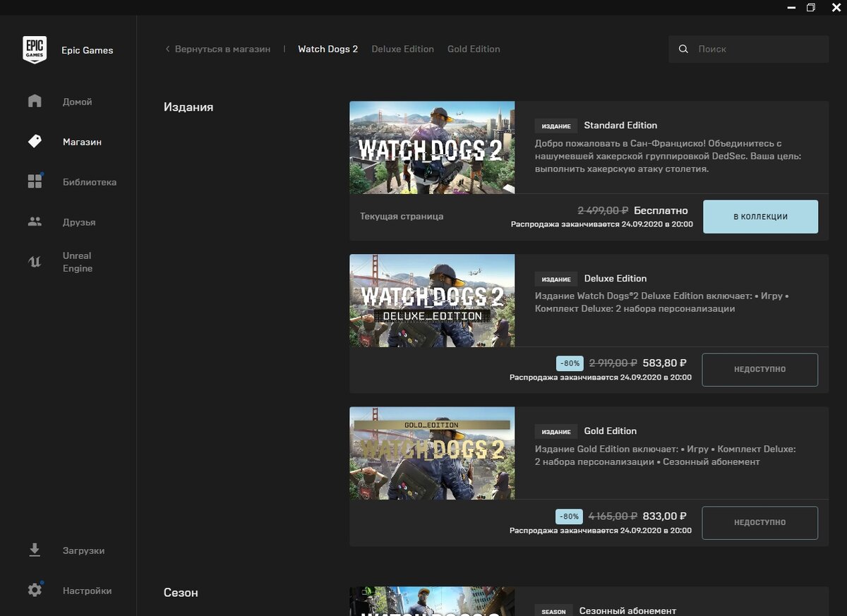Open Deluxe Edition cover thumbnail

tap(432, 301)
